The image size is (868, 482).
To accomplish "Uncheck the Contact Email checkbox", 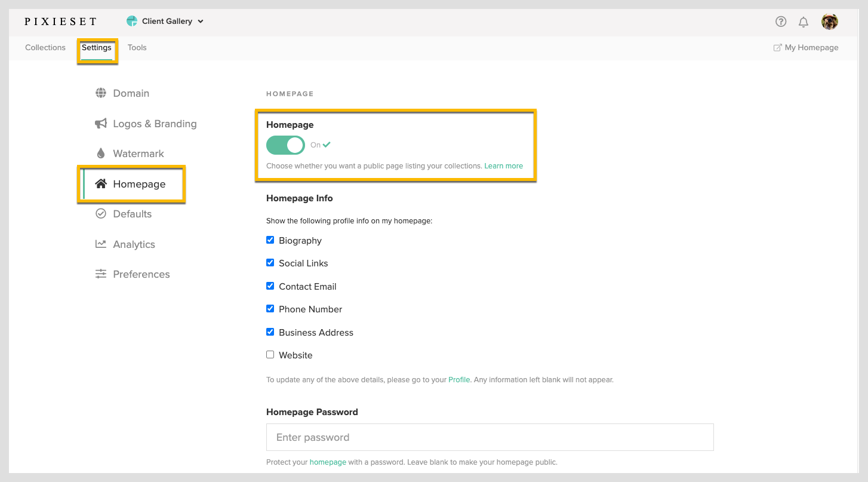I will click(270, 286).
